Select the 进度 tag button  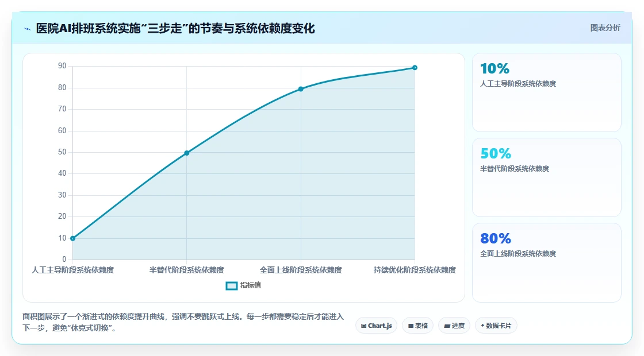[x=454, y=326]
